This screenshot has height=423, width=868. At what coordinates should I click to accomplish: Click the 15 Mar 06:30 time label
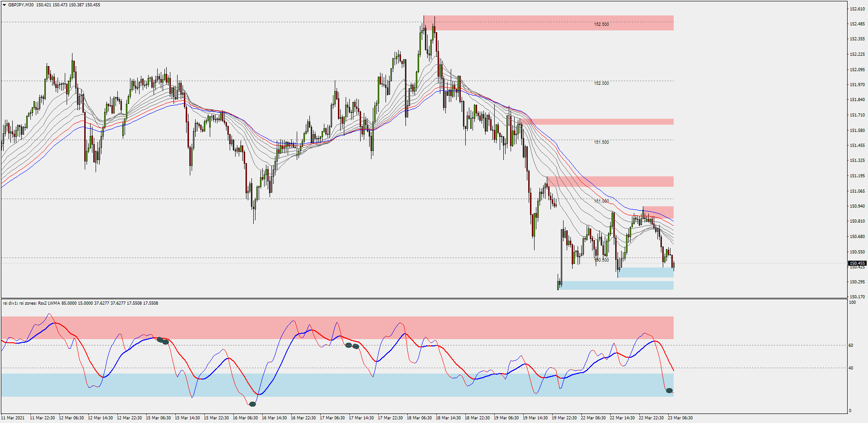[x=158, y=418]
